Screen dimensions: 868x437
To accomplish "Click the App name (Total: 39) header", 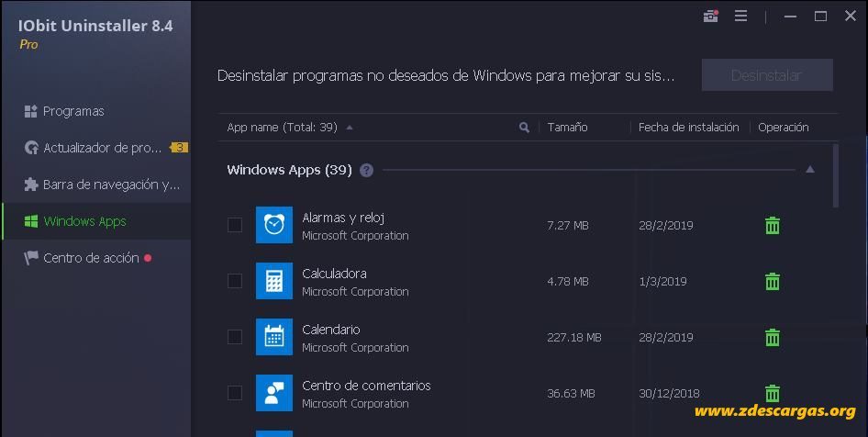I will [x=282, y=128].
